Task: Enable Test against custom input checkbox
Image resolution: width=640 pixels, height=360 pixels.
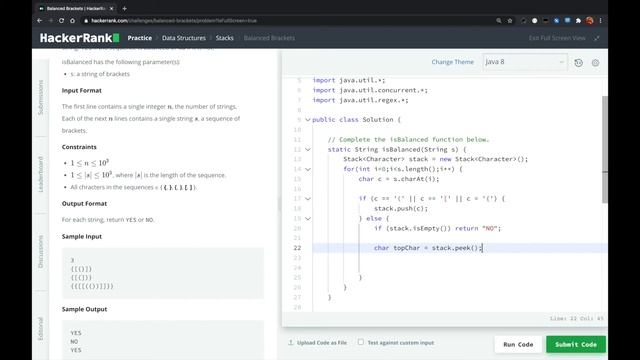Action: pyautogui.click(x=361, y=342)
